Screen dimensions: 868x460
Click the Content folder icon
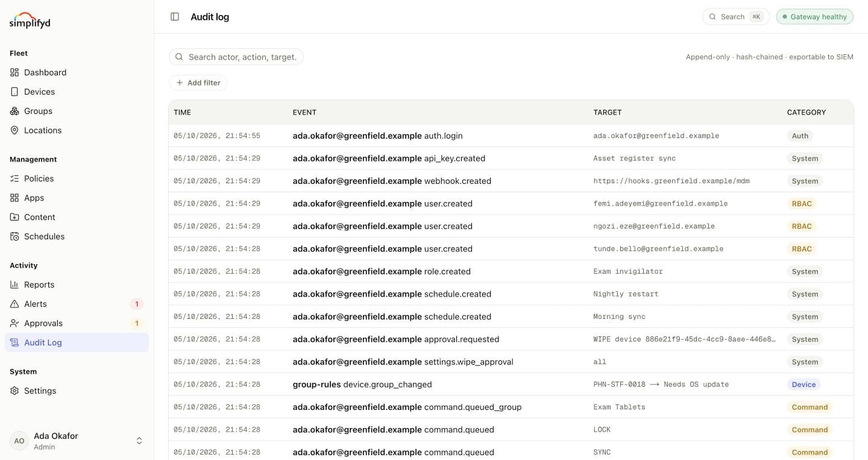click(14, 217)
